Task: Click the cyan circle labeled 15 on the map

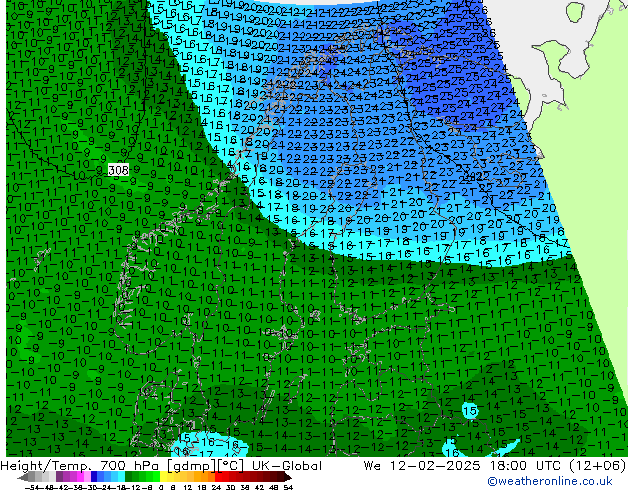Action: (470, 411)
